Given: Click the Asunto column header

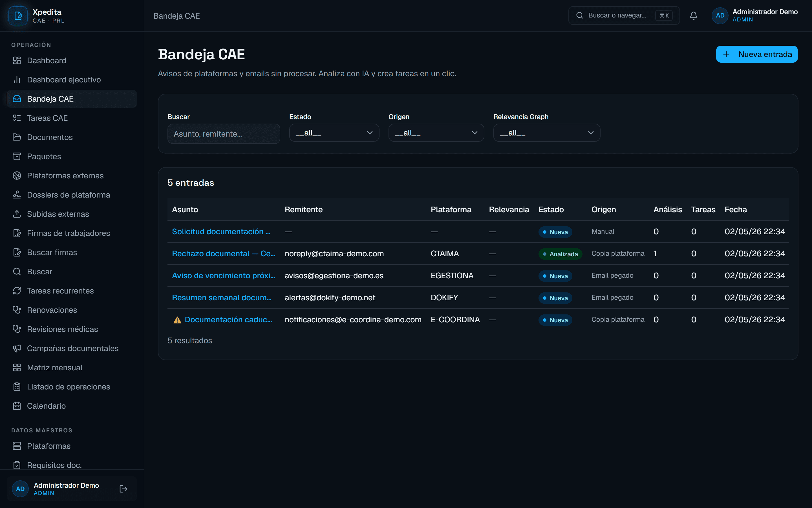Looking at the screenshot, I should pyautogui.click(x=185, y=210).
